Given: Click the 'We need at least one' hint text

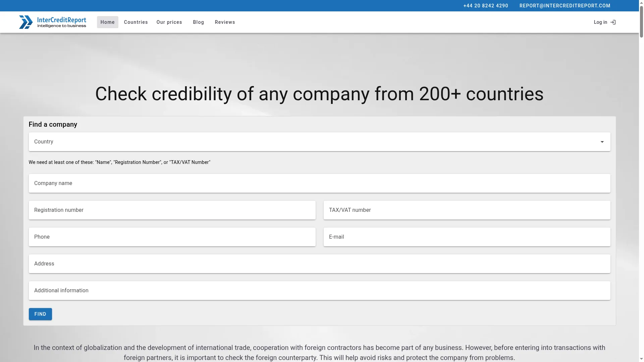Looking at the screenshot, I should (x=119, y=162).
